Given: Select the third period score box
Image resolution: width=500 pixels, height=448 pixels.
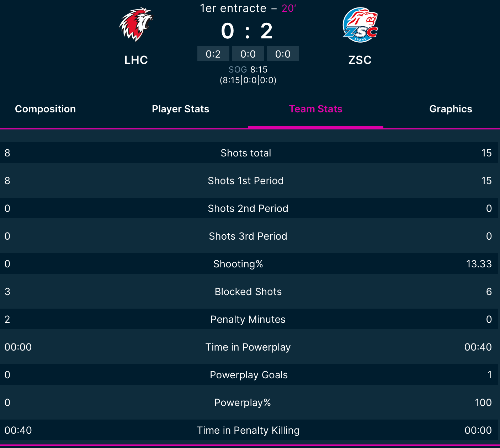Looking at the screenshot, I should tap(283, 54).
